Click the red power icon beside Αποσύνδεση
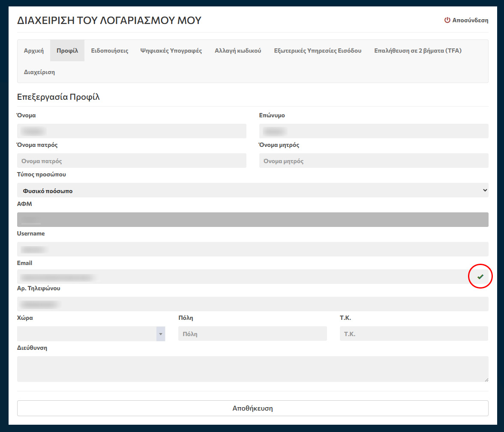Screen dimensions: 504x432 pos(447,20)
